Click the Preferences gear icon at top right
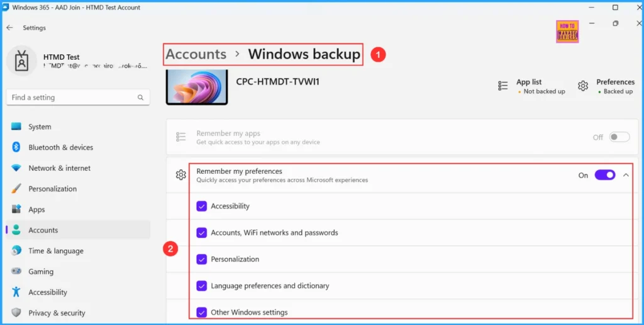644x325 pixels. 583,86
